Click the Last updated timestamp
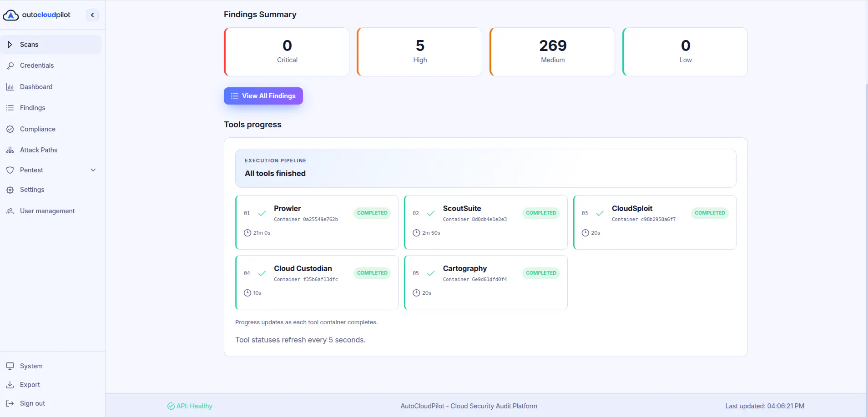The image size is (868, 417). pos(765,406)
